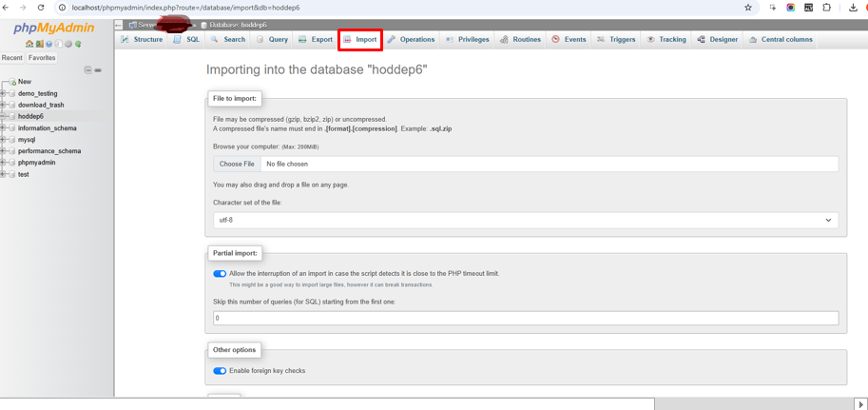Open the Query tab
Screen dimensions: 868x410
click(272, 39)
